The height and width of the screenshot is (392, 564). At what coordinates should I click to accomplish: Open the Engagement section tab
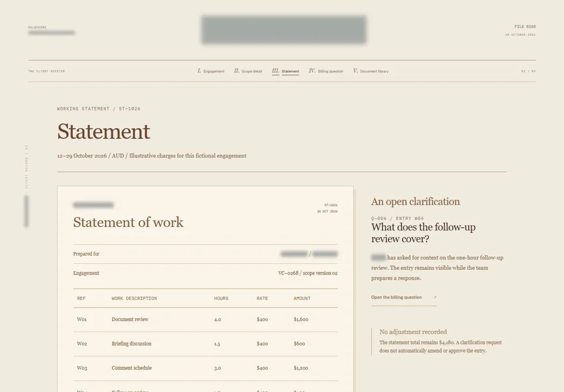coord(211,71)
